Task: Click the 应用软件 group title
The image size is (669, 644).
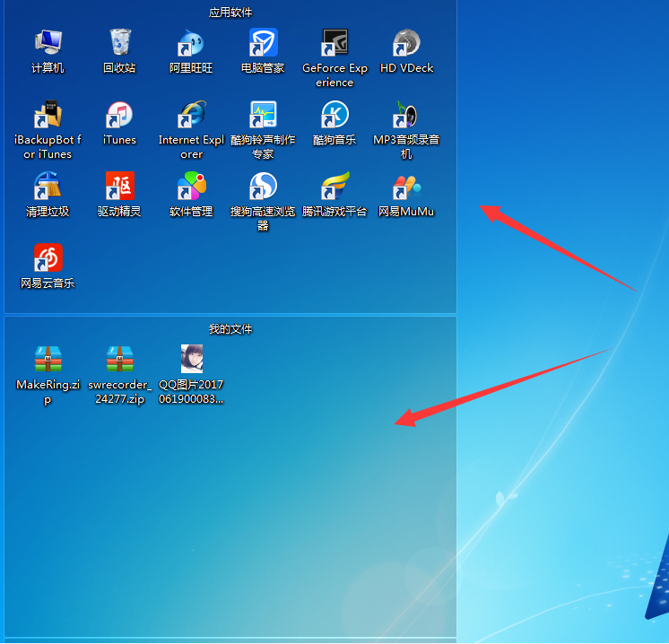Action: pyautogui.click(x=230, y=13)
